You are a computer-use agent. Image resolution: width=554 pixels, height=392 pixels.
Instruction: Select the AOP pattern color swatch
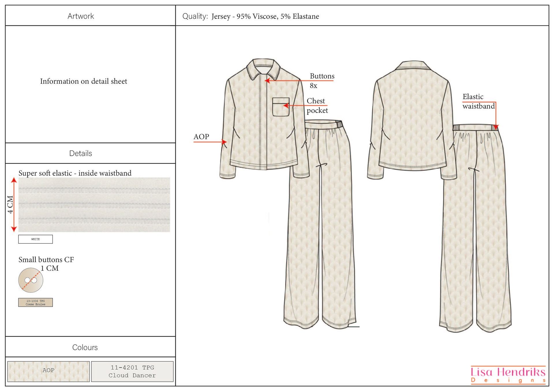coord(48,371)
